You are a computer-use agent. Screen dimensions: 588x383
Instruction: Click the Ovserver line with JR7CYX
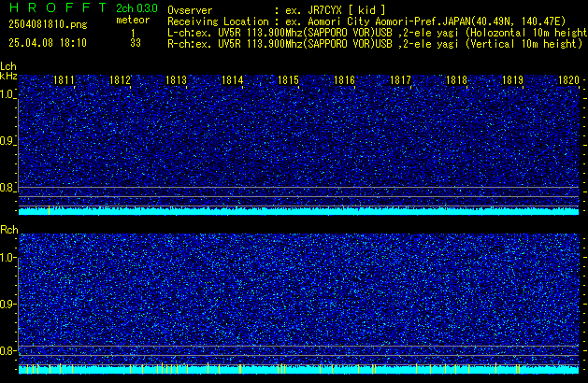(277, 10)
